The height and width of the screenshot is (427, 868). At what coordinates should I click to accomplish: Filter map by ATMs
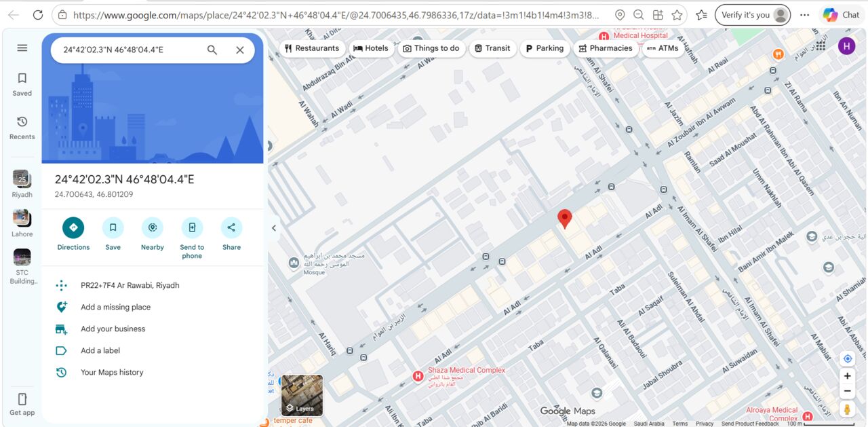[x=663, y=48]
